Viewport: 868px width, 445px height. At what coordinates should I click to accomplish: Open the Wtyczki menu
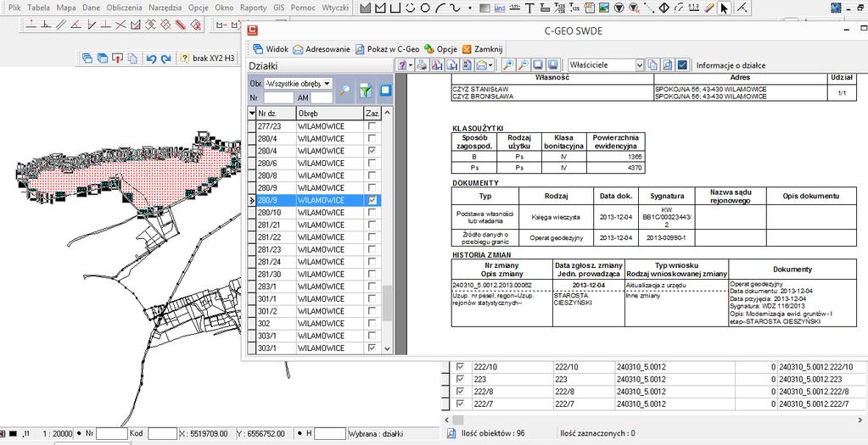tap(335, 8)
